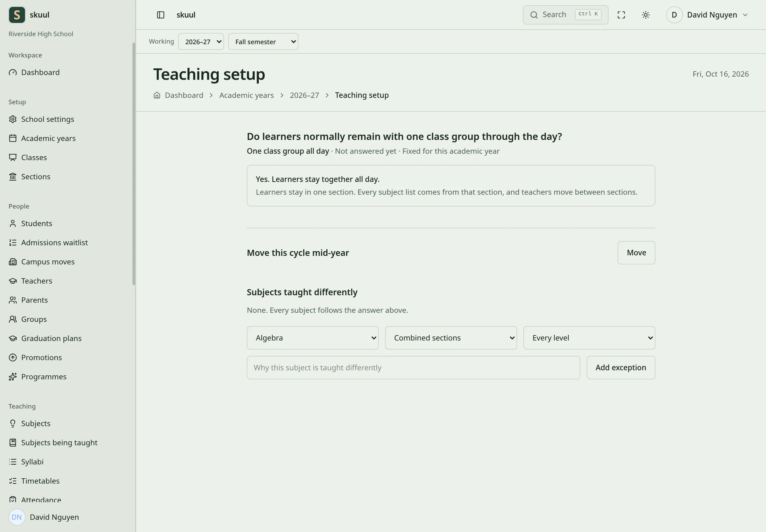This screenshot has height=532, width=766.
Task: Go to Academic years breadcrumb link
Action: (246, 95)
